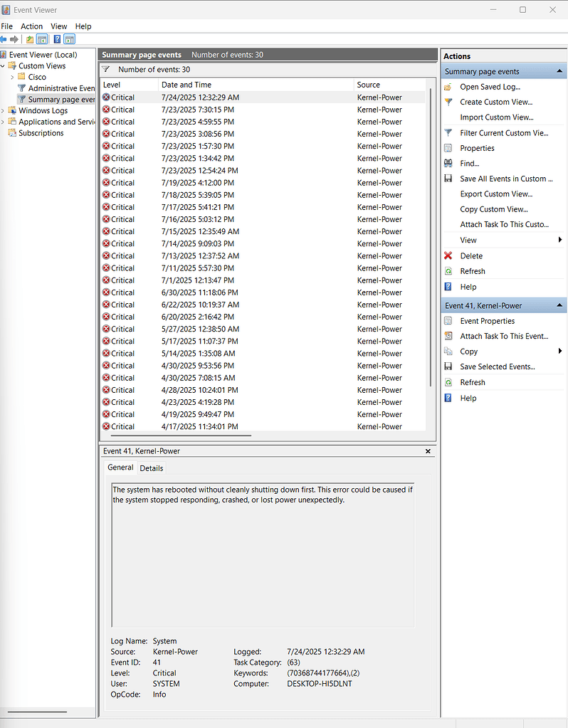The height and width of the screenshot is (728, 568).
Task: Click Attach Task To This Custo... action
Action: point(505,225)
